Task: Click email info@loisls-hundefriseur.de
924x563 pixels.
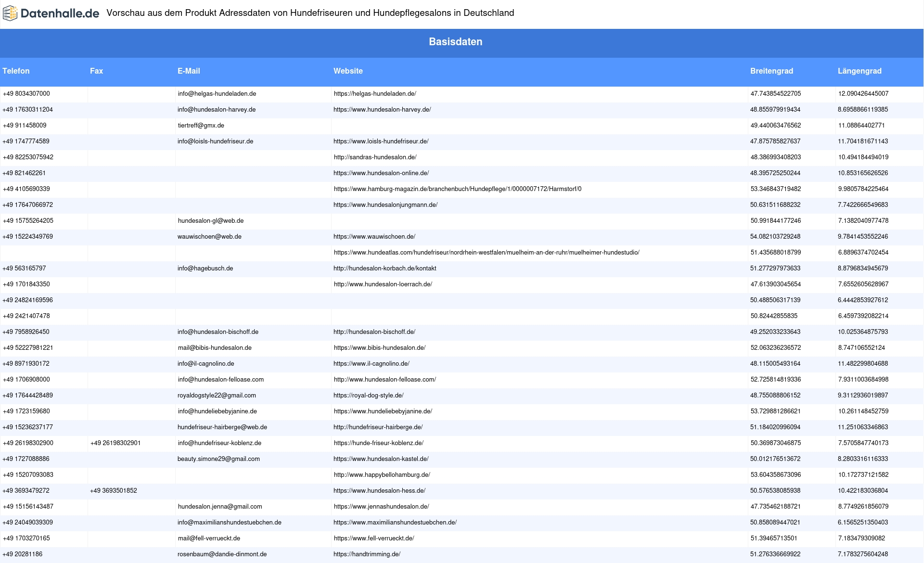Action: [216, 141]
